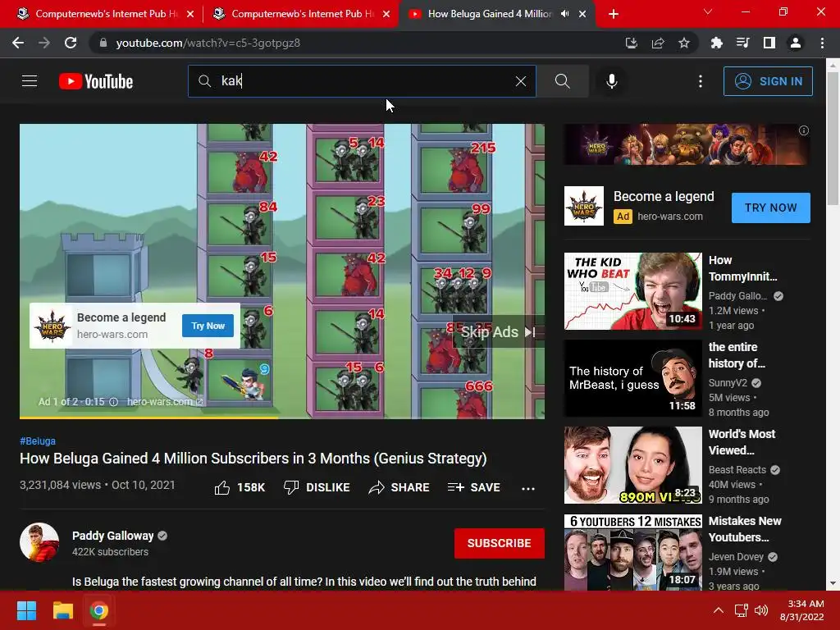Open volume control in system tray

[x=760, y=610]
